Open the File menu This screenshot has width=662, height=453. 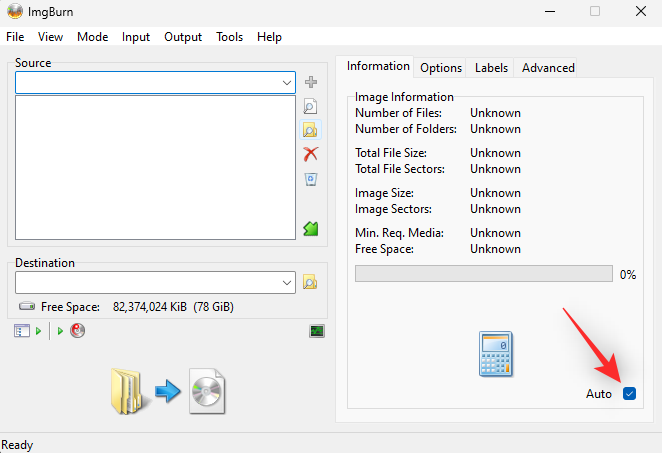click(x=15, y=37)
